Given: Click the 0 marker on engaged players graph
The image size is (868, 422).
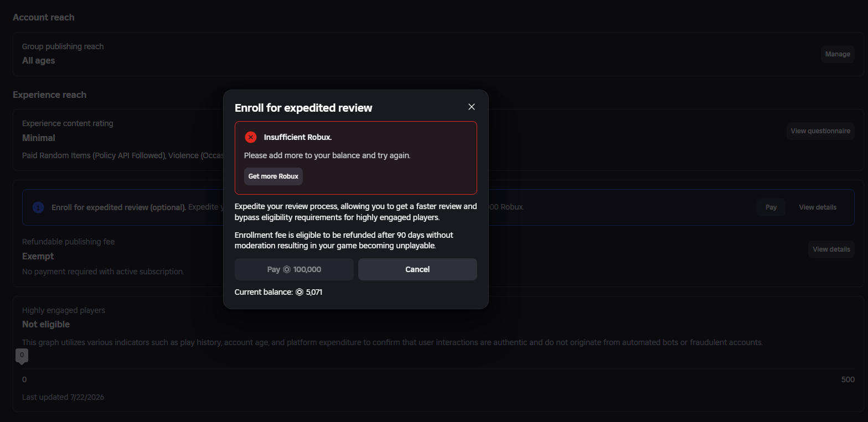Looking at the screenshot, I should pos(22,356).
